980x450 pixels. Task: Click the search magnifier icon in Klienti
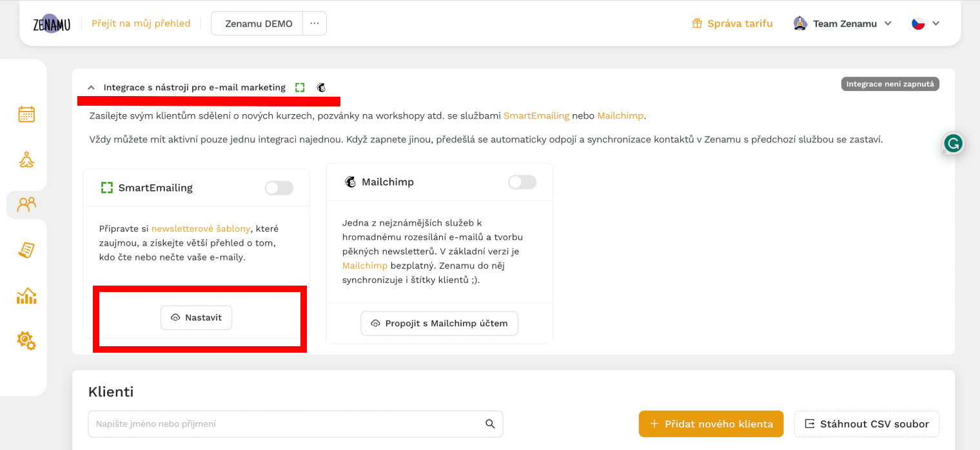coord(490,424)
